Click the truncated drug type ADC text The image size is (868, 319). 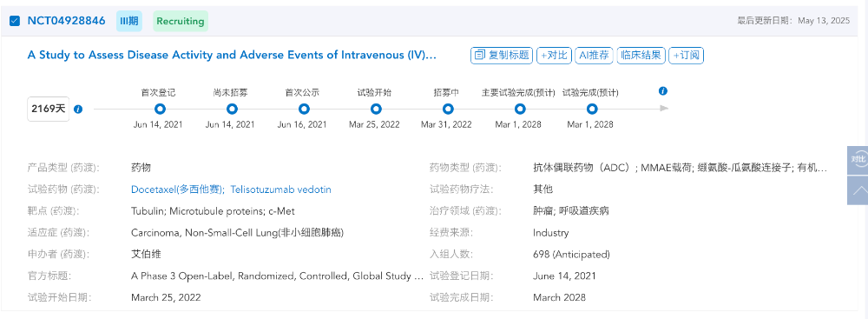[681, 168]
